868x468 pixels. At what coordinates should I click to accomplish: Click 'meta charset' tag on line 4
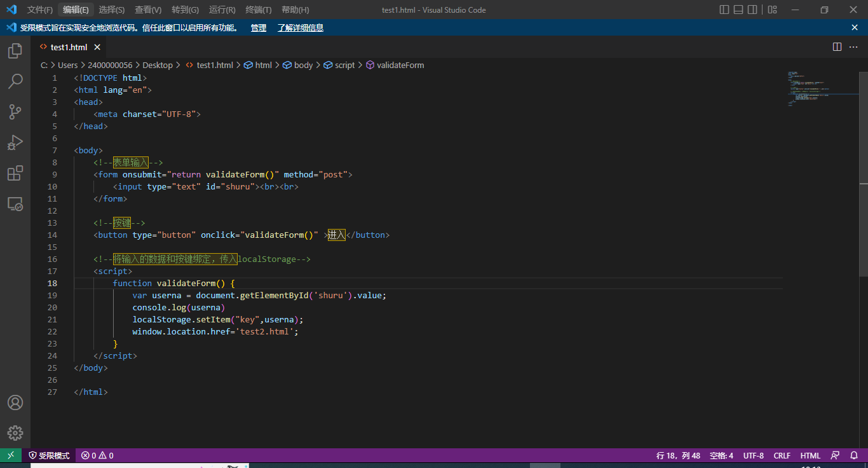tap(147, 114)
